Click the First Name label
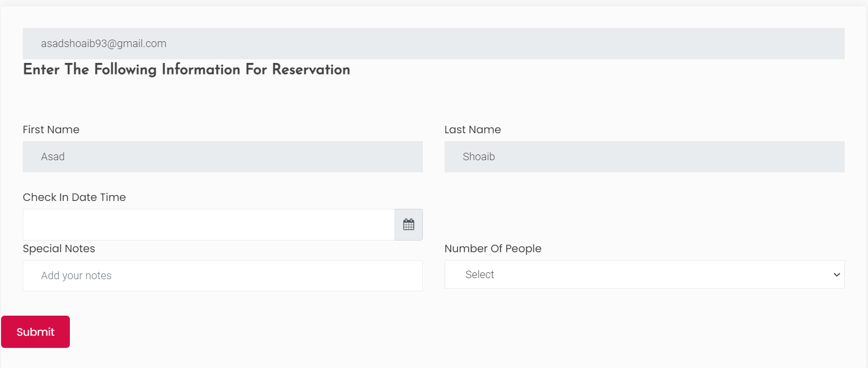The width and height of the screenshot is (868, 368). 51,130
